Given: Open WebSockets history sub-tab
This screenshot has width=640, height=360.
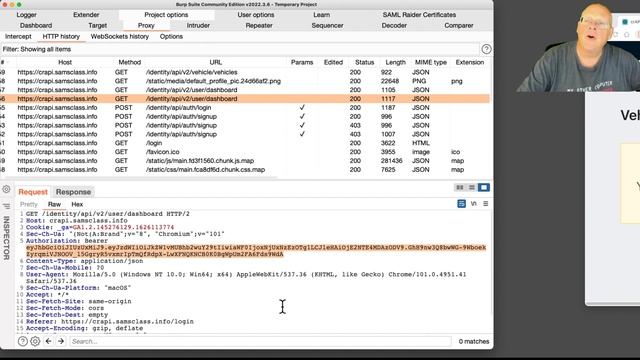Looking at the screenshot, I should pyautogui.click(x=120, y=36).
